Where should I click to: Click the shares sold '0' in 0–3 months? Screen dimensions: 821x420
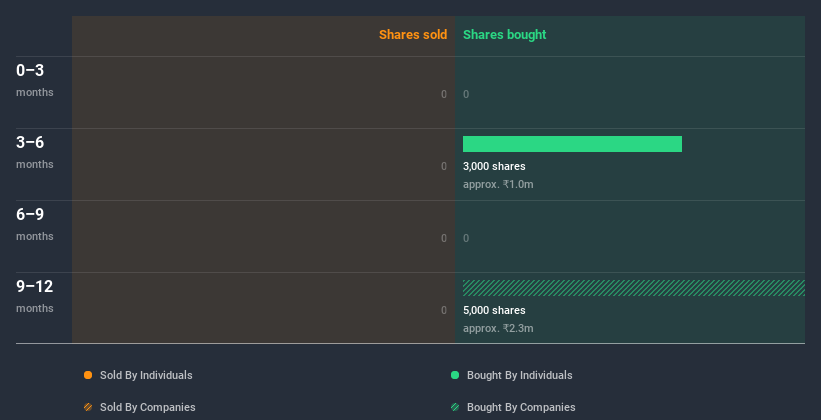pyautogui.click(x=444, y=94)
